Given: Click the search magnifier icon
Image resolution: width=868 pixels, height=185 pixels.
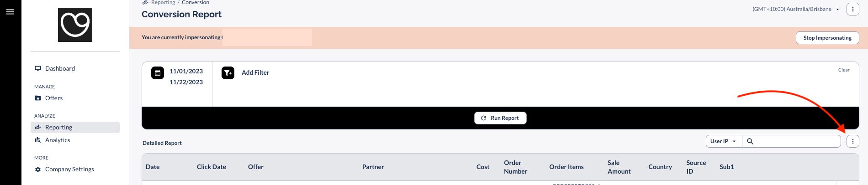Looking at the screenshot, I should point(750,141).
